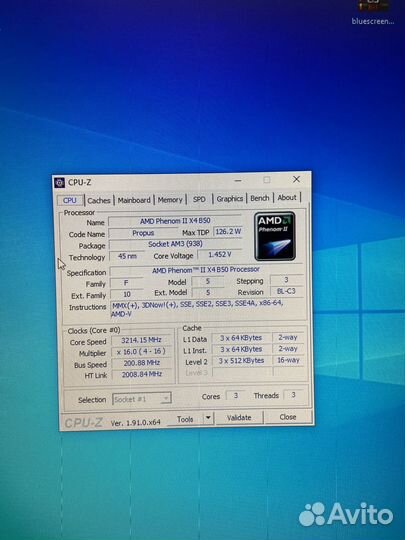405x540 pixels.
Task: Click the Stepping value 3
Action: point(286,280)
